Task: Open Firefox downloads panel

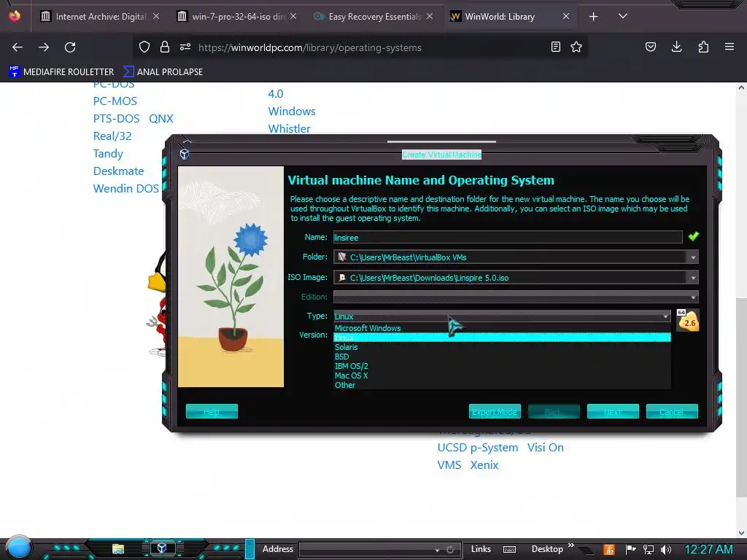Action: (676, 47)
